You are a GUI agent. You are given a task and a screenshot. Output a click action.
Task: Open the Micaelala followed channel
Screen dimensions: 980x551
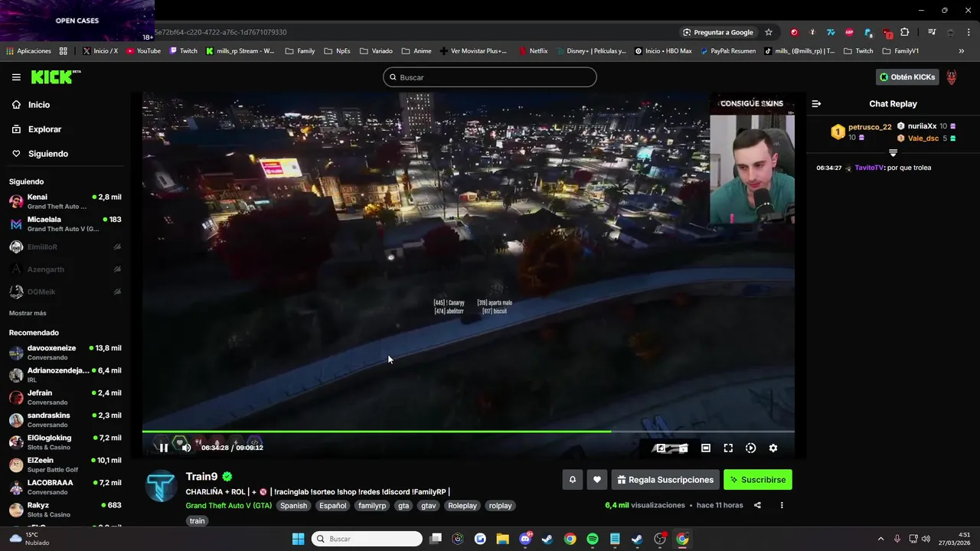(65, 224)
